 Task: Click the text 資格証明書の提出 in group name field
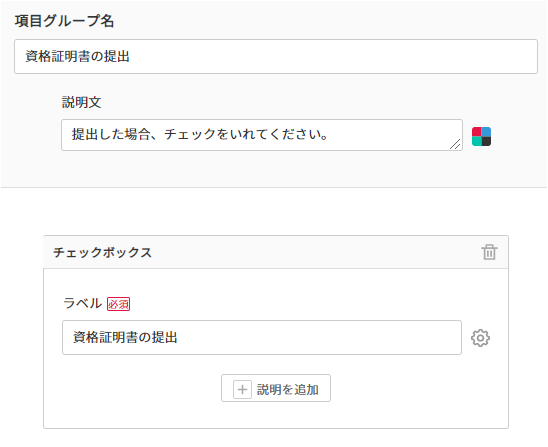coord(78,56)
